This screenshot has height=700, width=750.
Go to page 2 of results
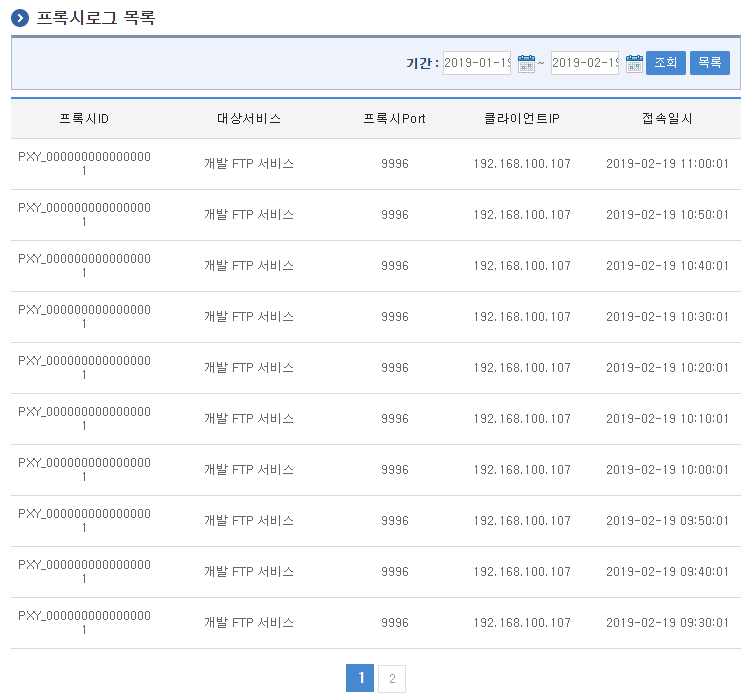392,679
